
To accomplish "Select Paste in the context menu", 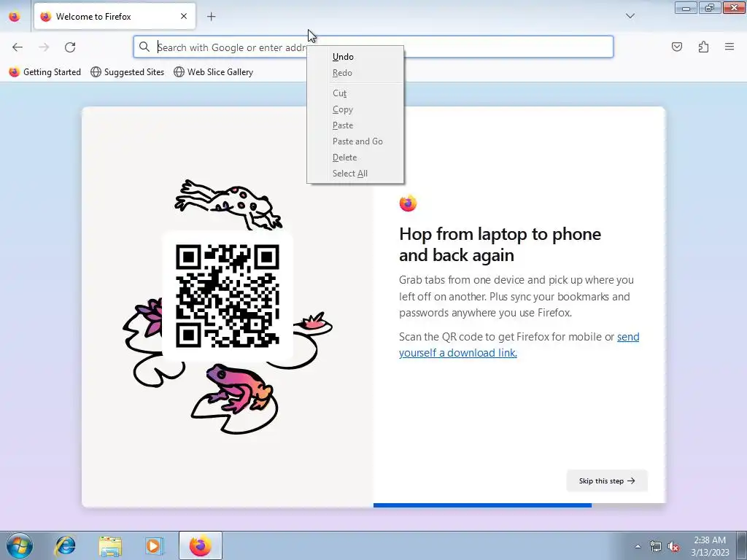I will tap(355, 125).
